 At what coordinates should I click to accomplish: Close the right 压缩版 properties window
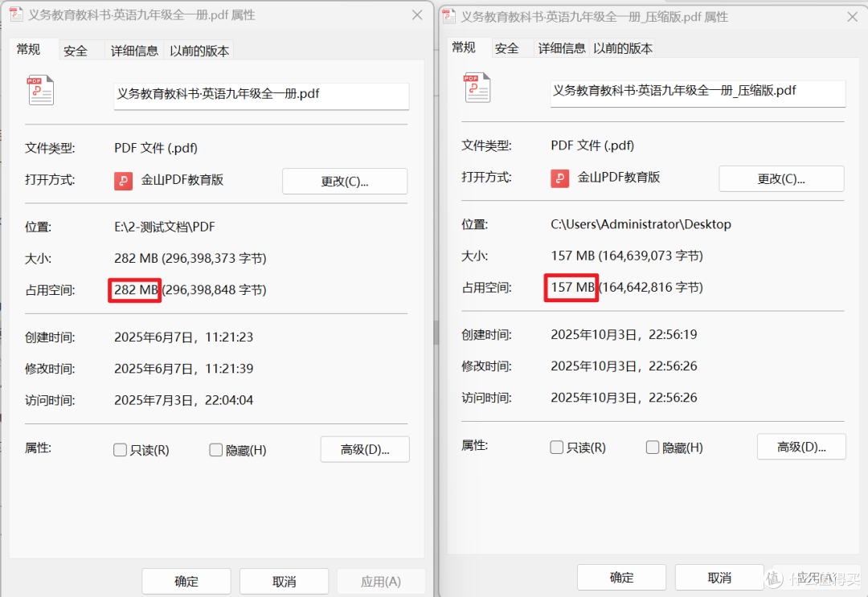[853, 17]
